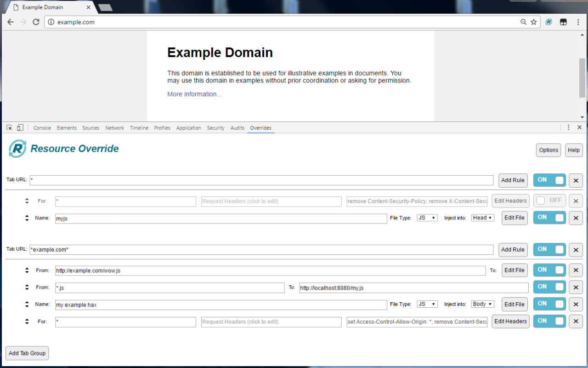Disable the my example hax toggle
The image size is (588, 368).
[x=549, y=304]
